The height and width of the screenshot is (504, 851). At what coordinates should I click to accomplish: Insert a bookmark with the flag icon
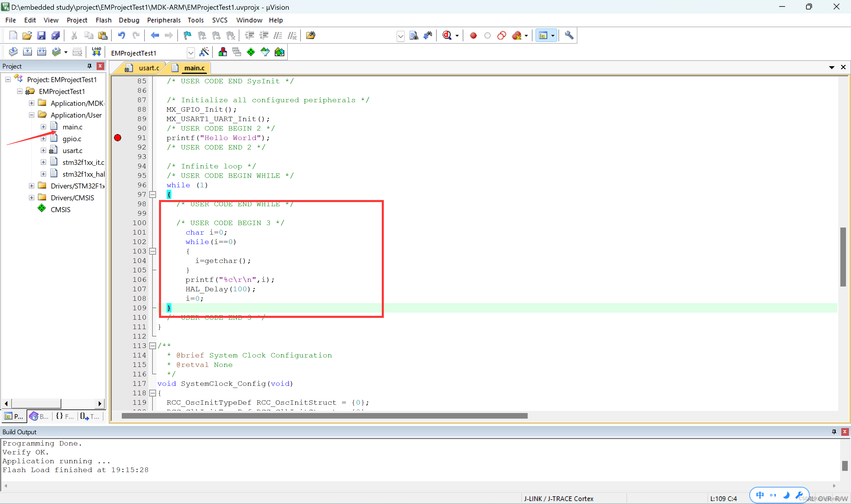coord(187,35)
